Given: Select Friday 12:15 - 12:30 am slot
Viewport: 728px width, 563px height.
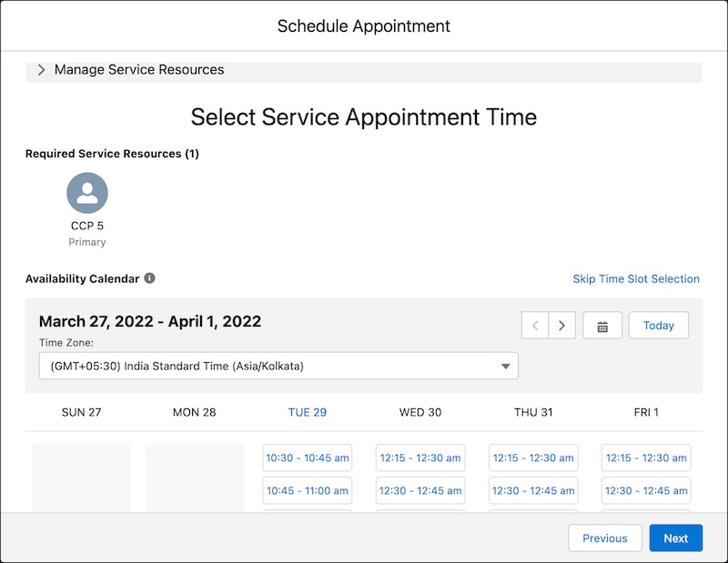Looking at the screenshot, I should pos(646,457).
